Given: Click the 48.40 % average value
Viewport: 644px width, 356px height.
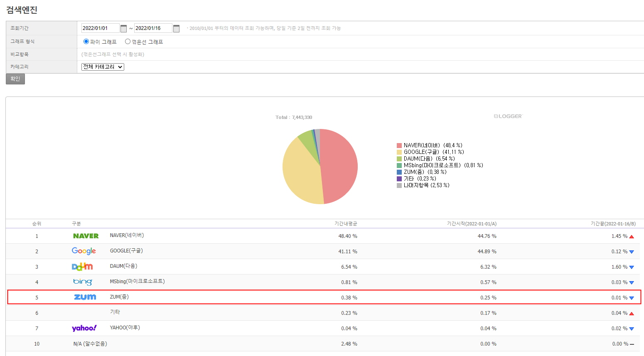Looking at the screenshot, I should 348,236.
